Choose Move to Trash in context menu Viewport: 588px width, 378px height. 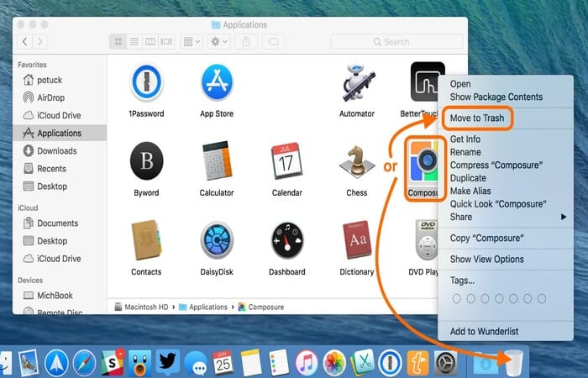point(506,118)
